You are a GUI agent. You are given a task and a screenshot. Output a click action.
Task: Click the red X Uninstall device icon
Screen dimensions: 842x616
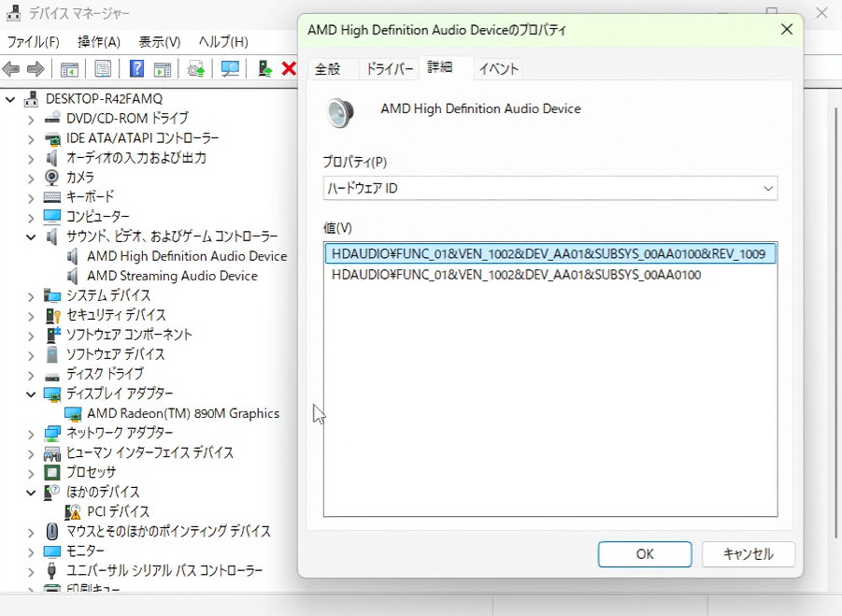289,69
